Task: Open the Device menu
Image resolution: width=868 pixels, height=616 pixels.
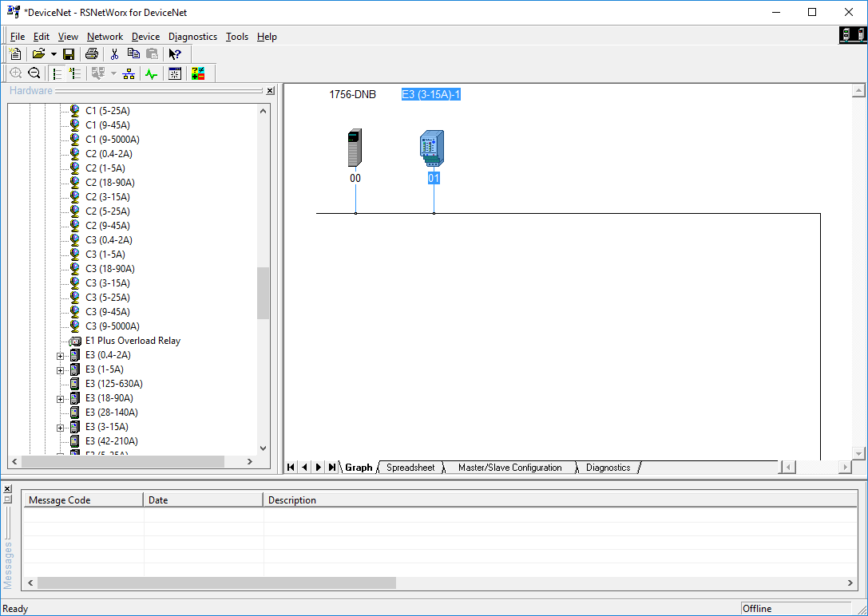Action: pos(145,37)
